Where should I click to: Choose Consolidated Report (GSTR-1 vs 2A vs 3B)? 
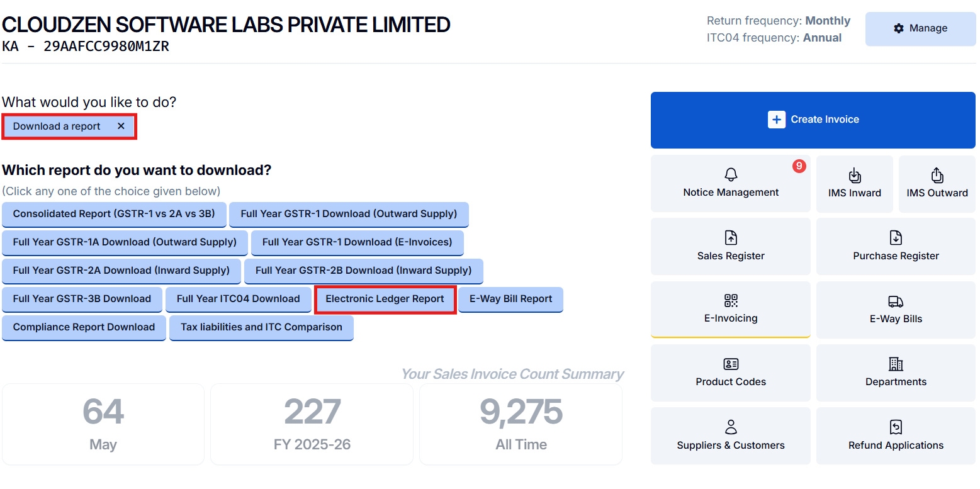pyautogui.click(x=114, y=214)
